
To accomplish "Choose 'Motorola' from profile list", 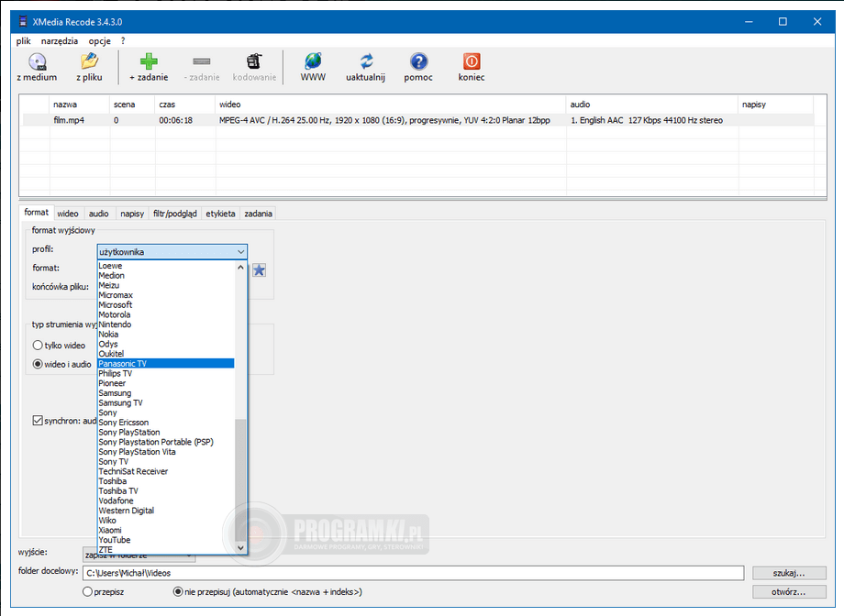I will (x=166, y=314).
